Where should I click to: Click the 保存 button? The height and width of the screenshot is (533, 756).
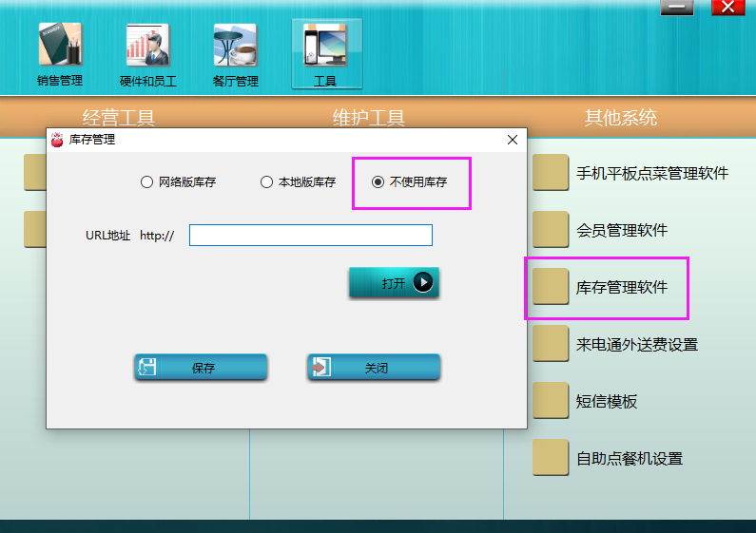(201, 368)
